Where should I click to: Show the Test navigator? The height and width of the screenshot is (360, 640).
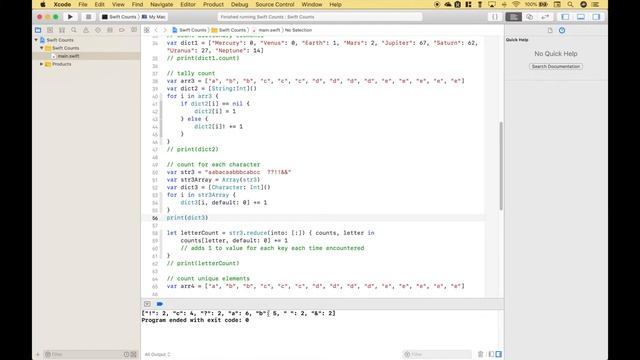click(x=98, y=30)
